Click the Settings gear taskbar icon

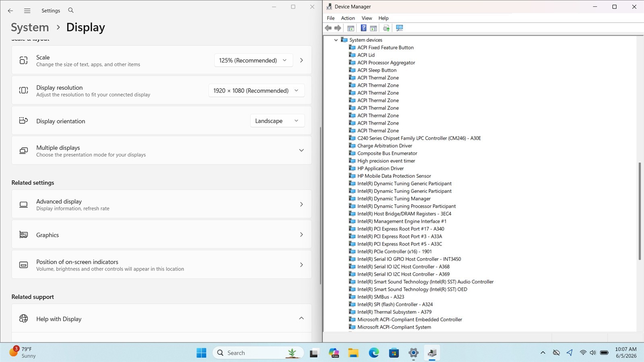click(x=413, y=353)
